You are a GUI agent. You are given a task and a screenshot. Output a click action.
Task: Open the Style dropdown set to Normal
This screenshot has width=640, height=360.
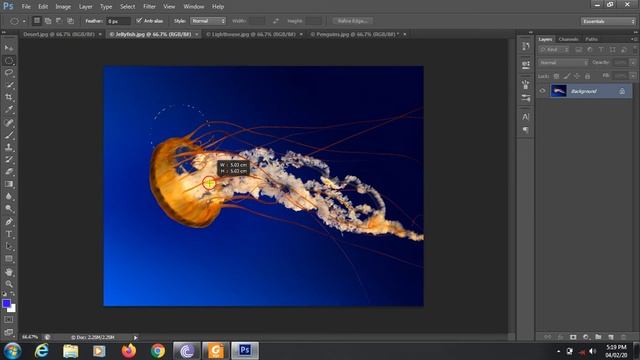tap(208, 21)
